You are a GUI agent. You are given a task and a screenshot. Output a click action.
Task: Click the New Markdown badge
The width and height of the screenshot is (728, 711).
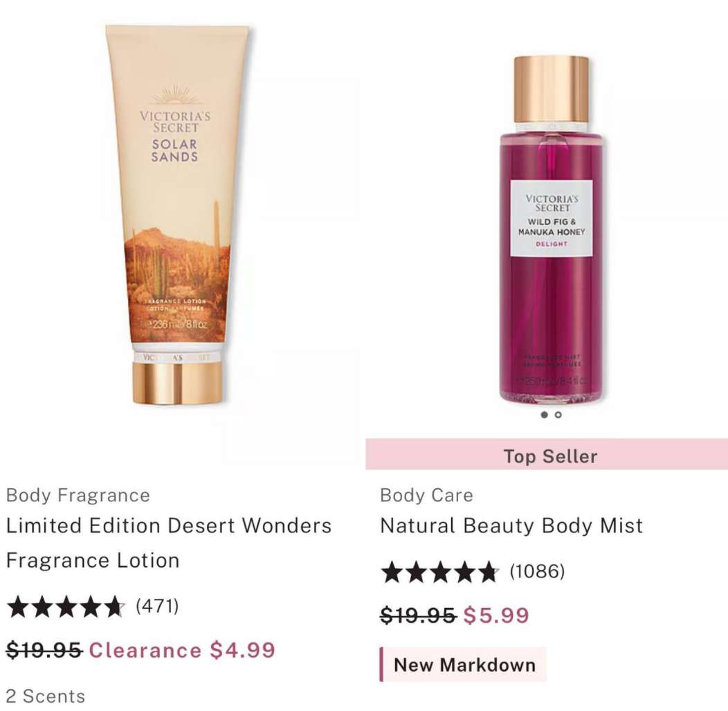(464, 665)
